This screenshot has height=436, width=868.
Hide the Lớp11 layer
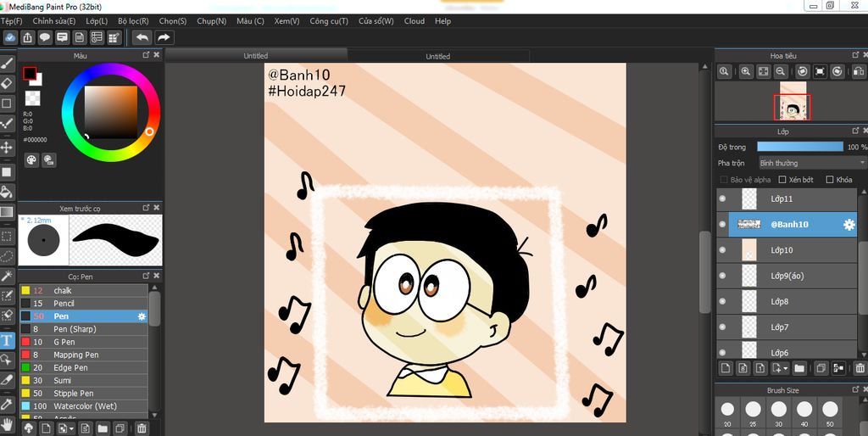point(722,198)
